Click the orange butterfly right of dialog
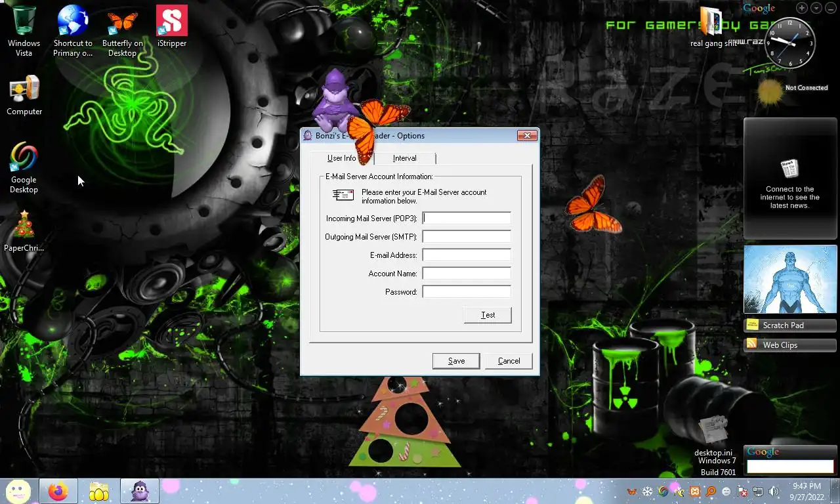840x504 pixels. click(x=594, y=204)
